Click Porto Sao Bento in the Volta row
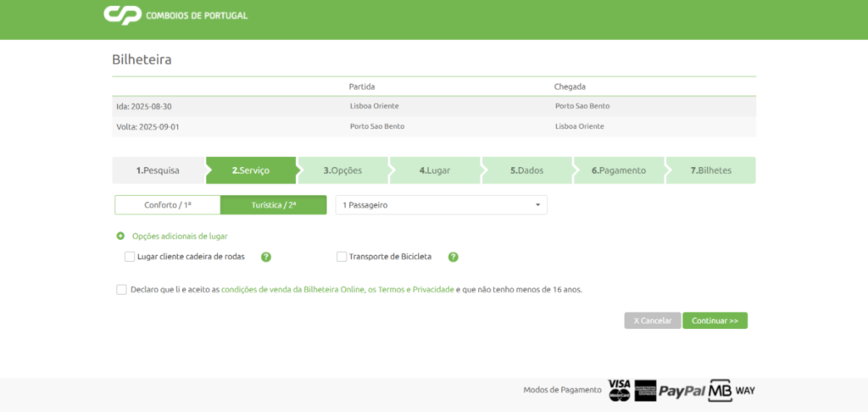Image resolution: width=868 pixels, height=412 pixels. (x=377, y=126)
